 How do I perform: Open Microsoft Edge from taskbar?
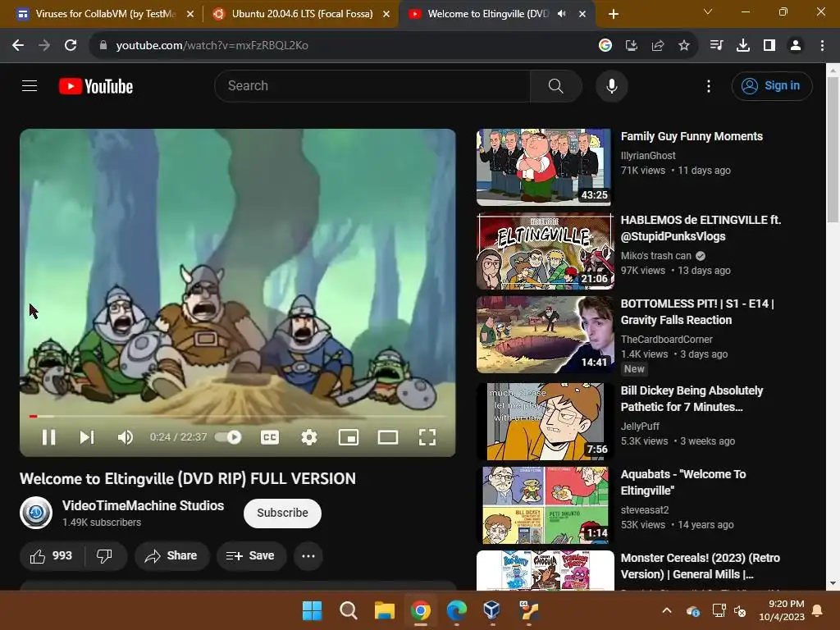pyautogui.click(x=456, y=610)
